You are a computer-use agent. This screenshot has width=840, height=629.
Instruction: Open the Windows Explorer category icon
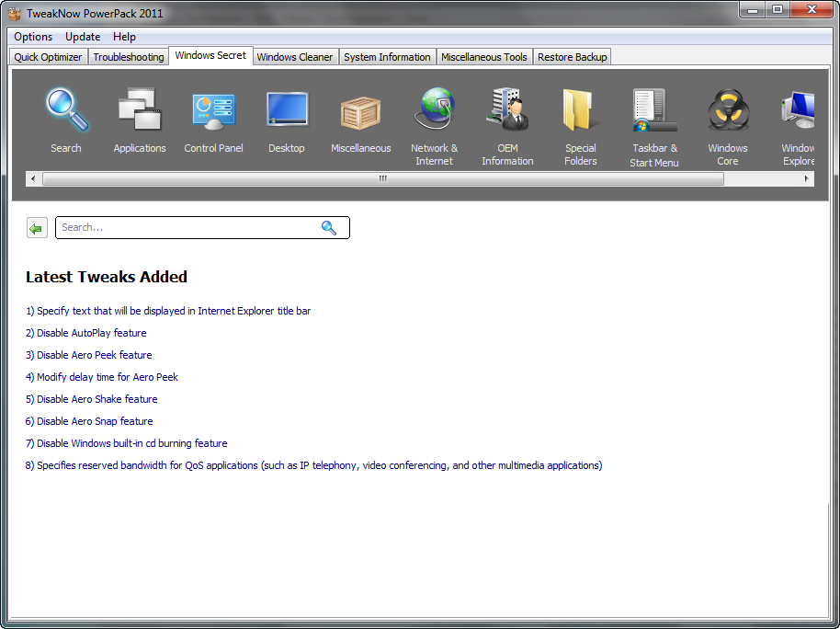point(798,110)
